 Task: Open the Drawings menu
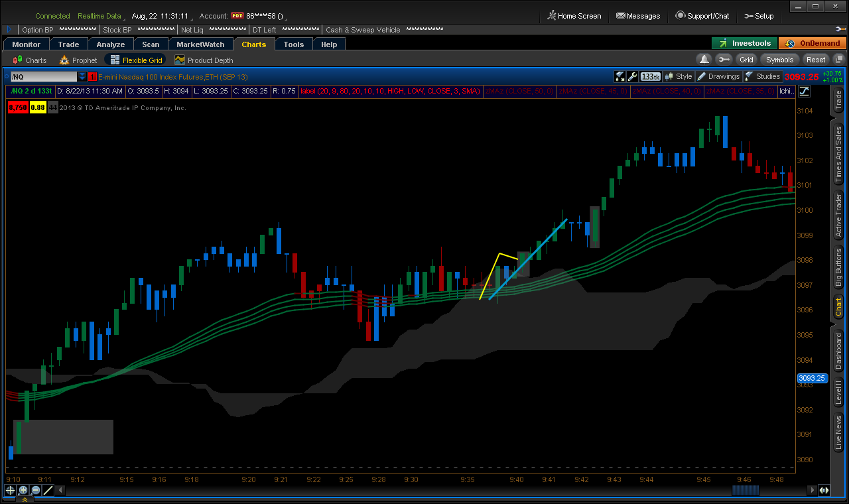718,77
